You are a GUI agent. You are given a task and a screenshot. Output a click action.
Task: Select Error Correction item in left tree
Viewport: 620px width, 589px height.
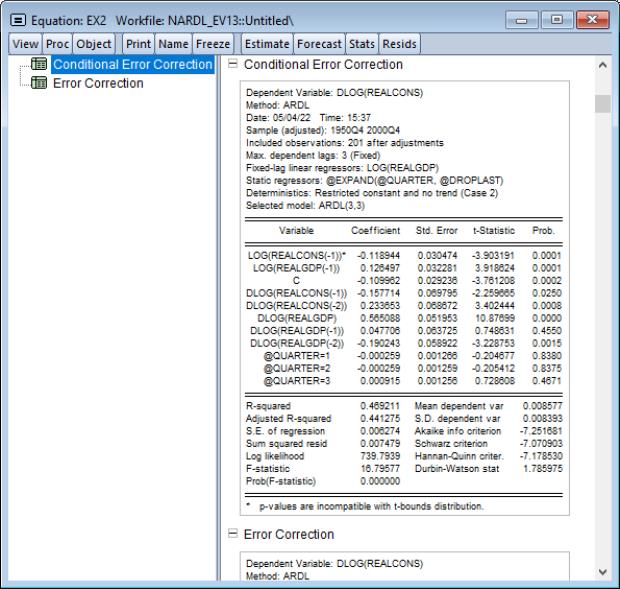tap(99, 84)
